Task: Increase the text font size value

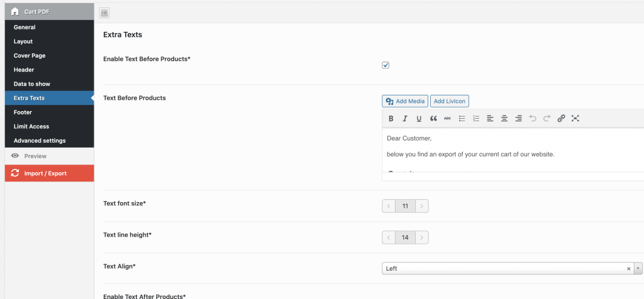Action: (422, 206)
